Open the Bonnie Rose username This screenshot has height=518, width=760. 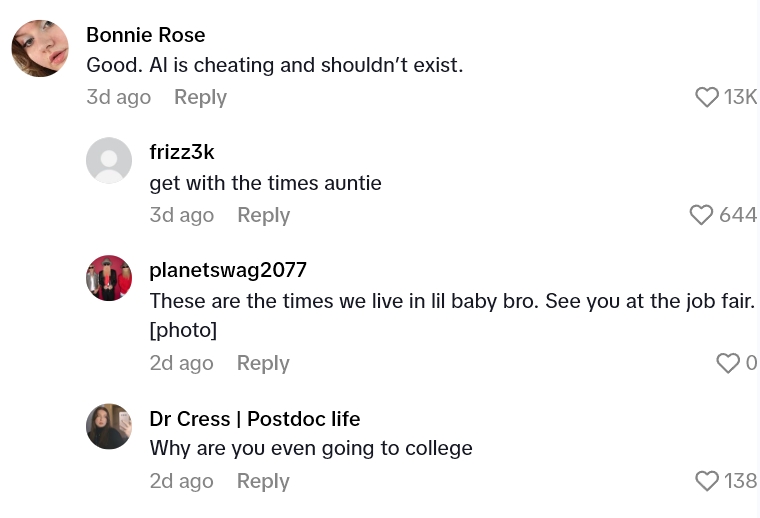pyautogui.click(x=146, y=35)
